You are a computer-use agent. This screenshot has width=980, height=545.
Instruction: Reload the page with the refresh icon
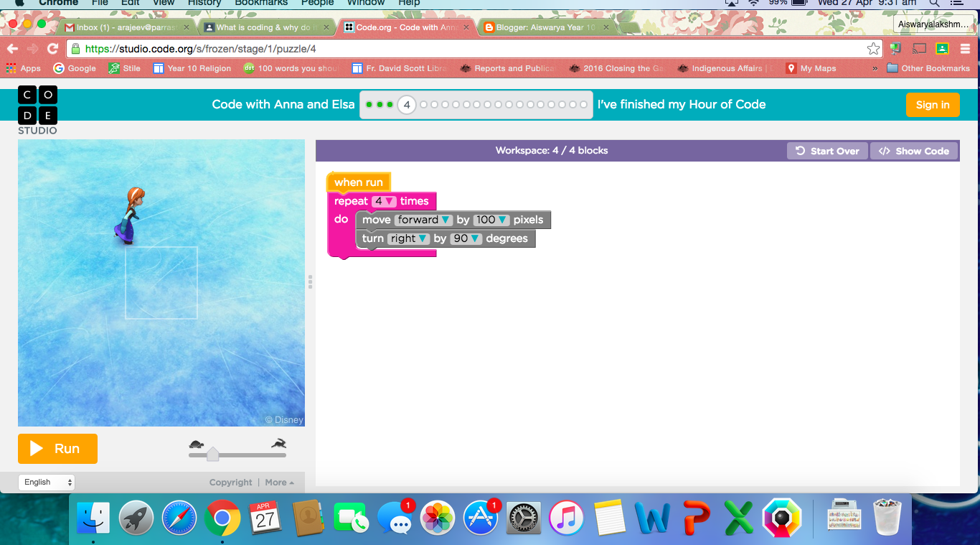click(x=52, y=49)
